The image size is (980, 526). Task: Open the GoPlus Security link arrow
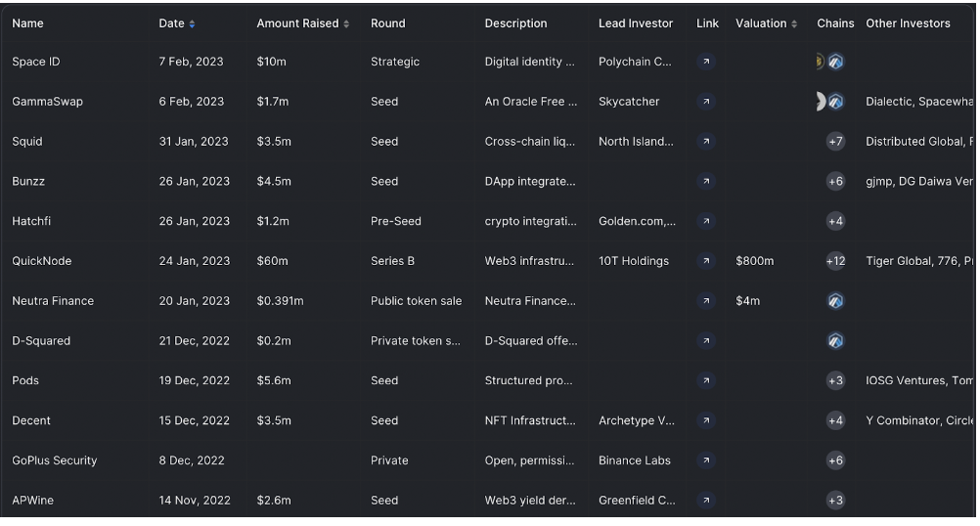point(705,460)
